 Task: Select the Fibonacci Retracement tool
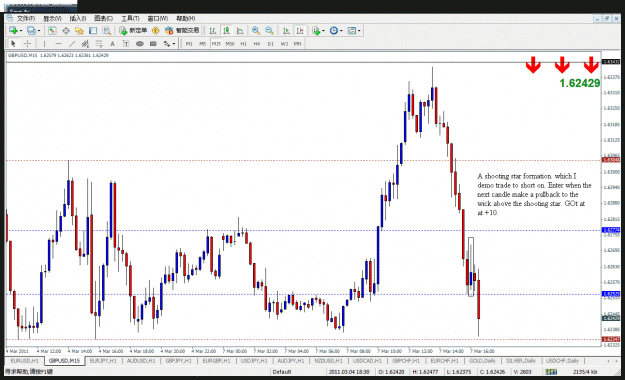coord(99,43)
